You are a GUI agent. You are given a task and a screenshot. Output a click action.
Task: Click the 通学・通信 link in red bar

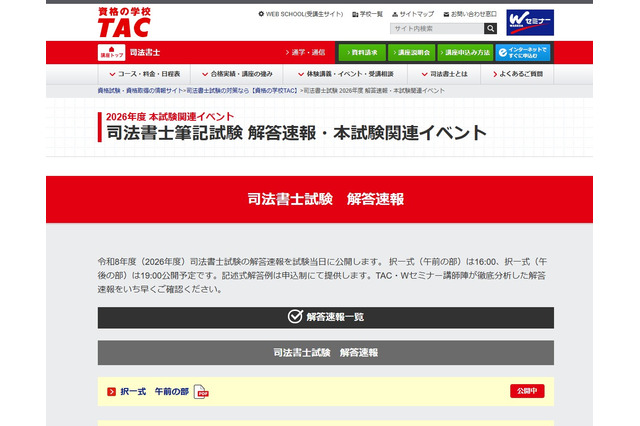click(x=305, y=53)
